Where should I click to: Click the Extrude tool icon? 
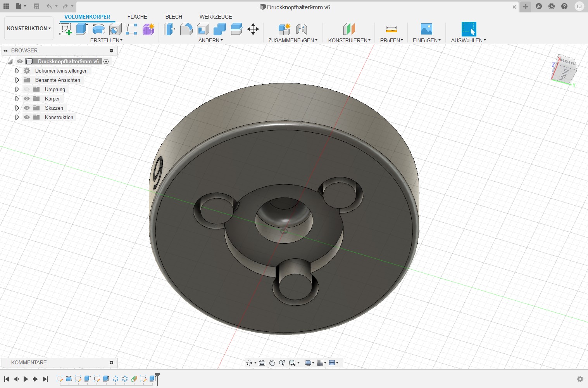point(82,29)
